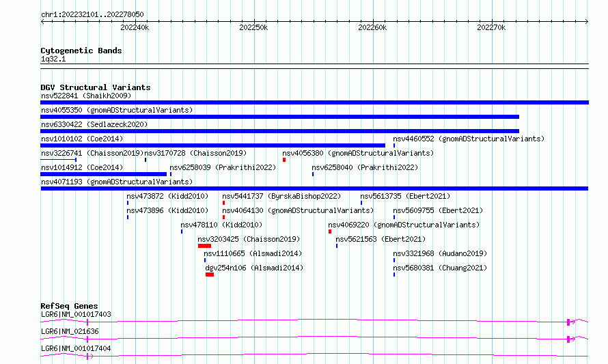
Task: Click the DGV Structural Variants track title
Action: (96, 87)
